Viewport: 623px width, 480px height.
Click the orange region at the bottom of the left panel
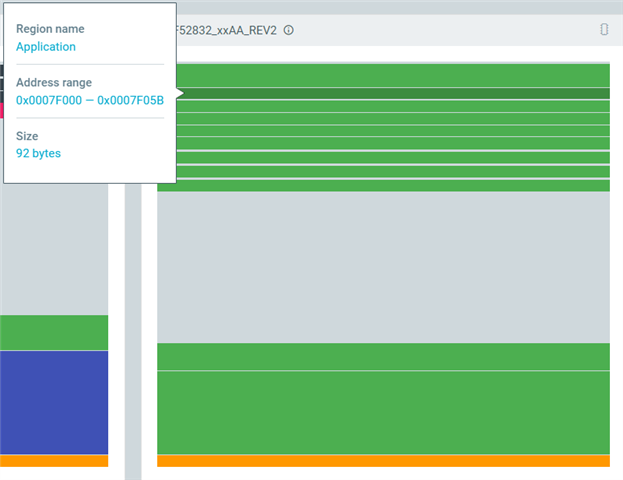coord(54,461)
